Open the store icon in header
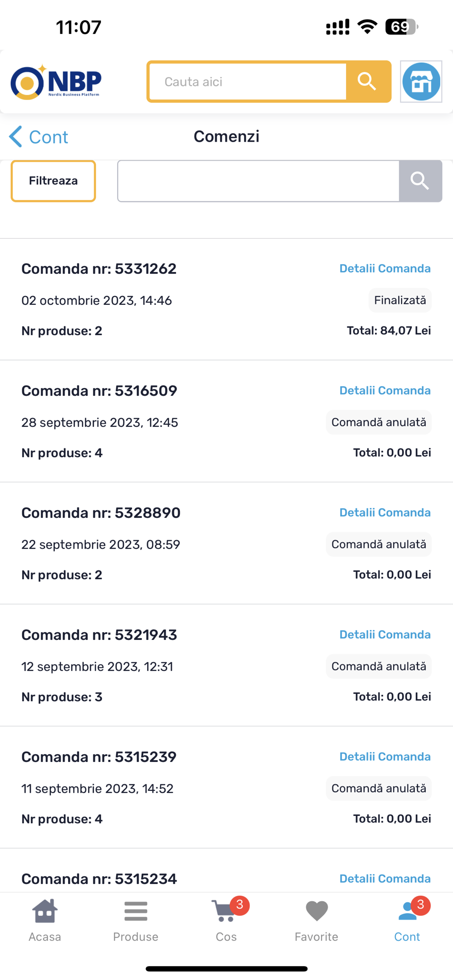The width and height of the screenshot is (453, 980). [421, 82]
